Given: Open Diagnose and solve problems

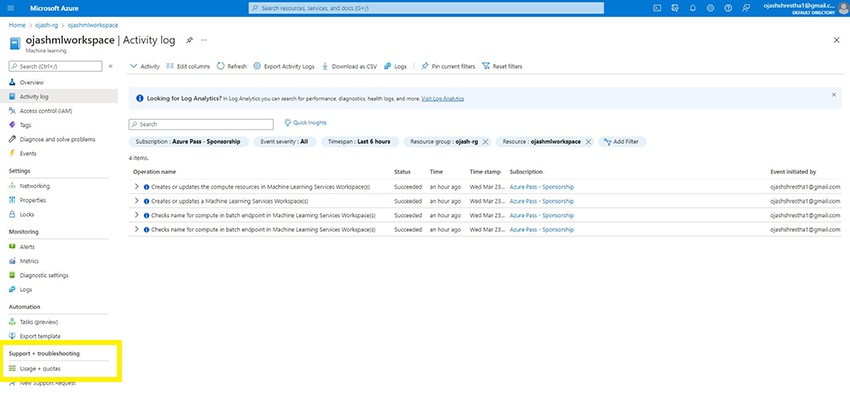Looking at the screenshot, I should coord(59,139).
